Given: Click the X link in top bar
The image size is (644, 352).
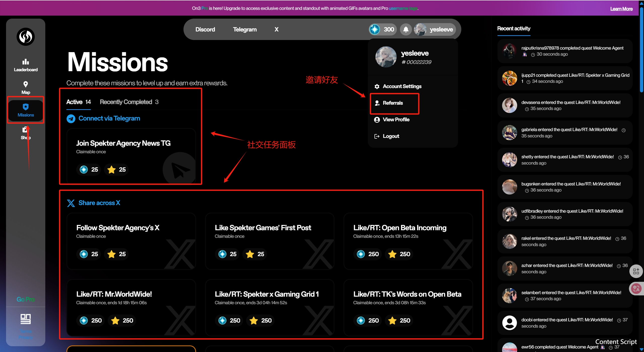Looking at the screenshot, I should [276, 29].
